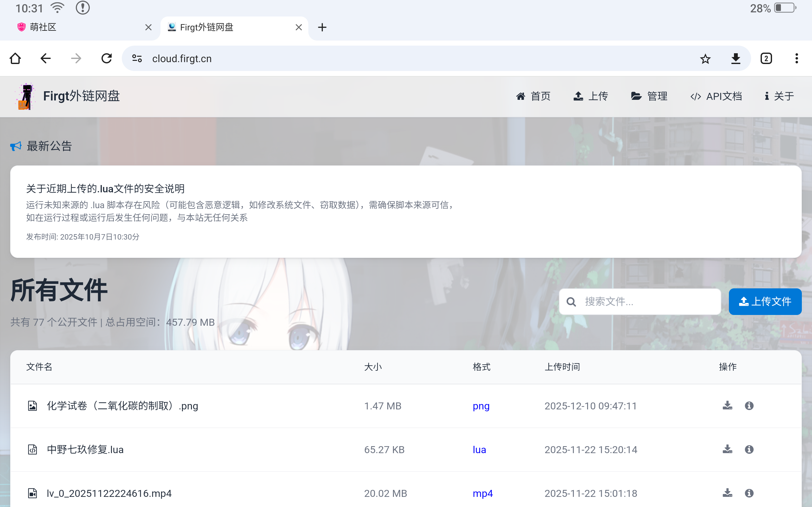Open the browser three-dot menu
This screenshot has width=812, height=507.
[x=796, y=59]
